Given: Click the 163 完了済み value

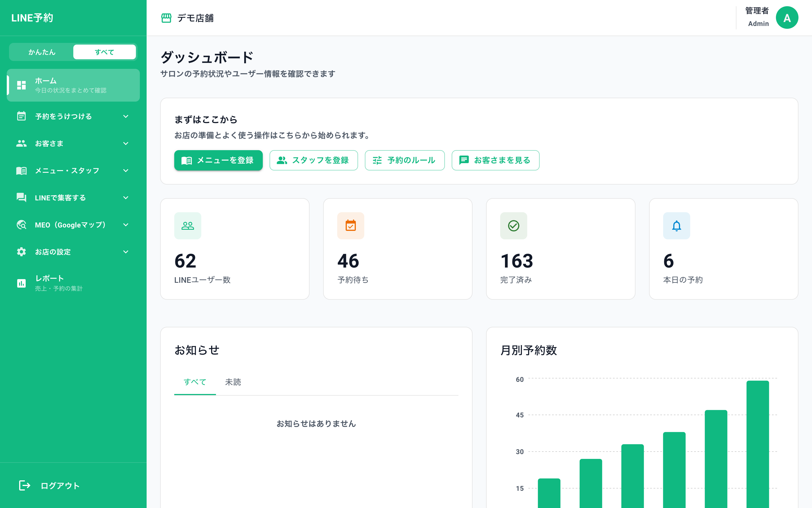Looking at the screenshot, I should point(517,261).
